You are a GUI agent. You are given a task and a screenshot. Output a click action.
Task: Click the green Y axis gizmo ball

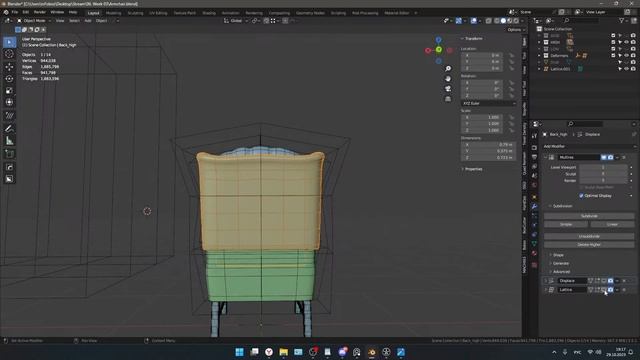click(x=438, y=50)
